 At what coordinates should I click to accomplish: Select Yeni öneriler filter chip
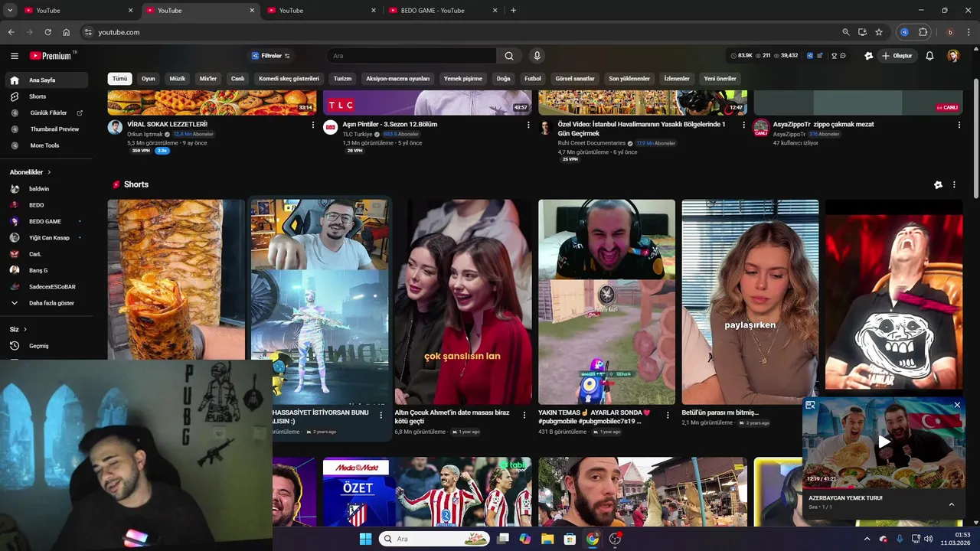pyautogui.click(x=720, y=79)
